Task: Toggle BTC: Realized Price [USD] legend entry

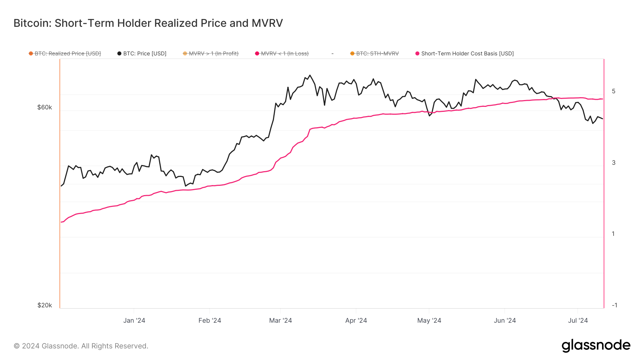Action: click(65, 54)
